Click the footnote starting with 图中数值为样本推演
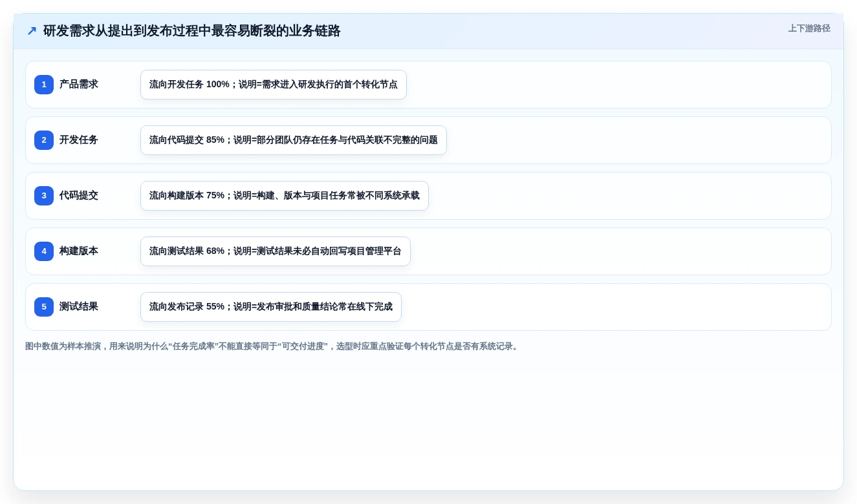 pos(273,346)
